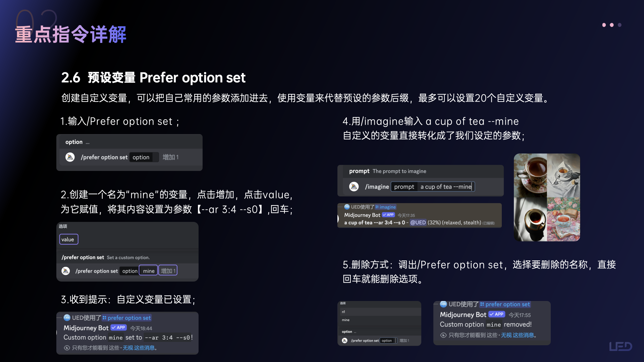Click the eye icon under "Custom option mine removed!"
The height and width of the screenshot is (362, 644).
(x=443, y=335)
